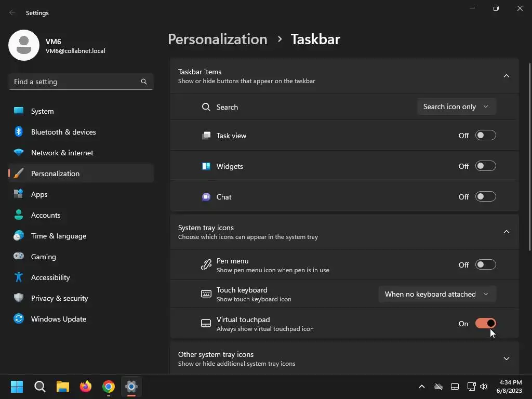Click the Task view icon in its row
The image size is (532, 399).
click(206, 136)
